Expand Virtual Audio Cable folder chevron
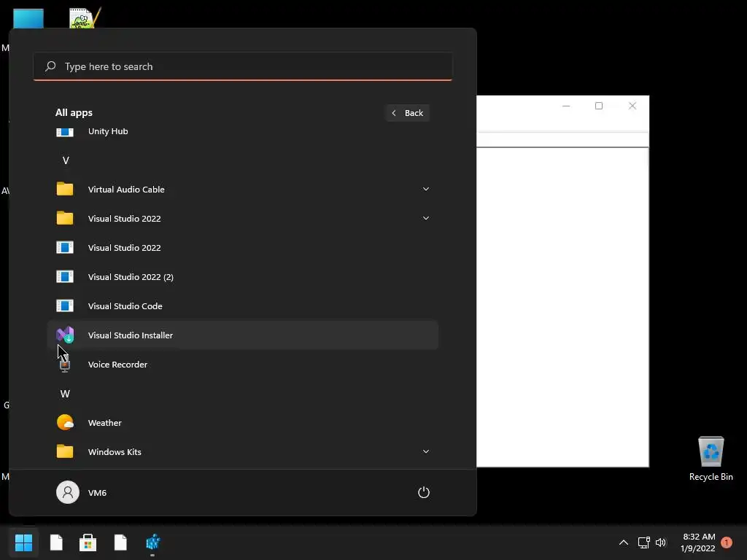747x560 pixels. click(426, 189)
